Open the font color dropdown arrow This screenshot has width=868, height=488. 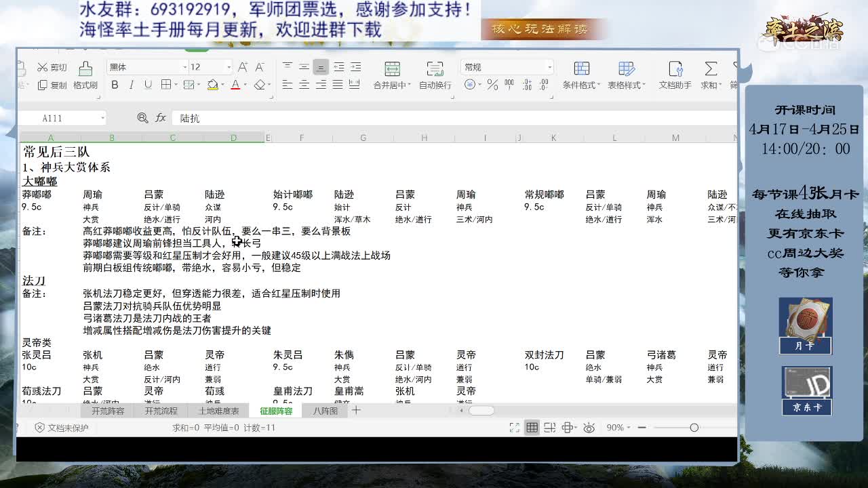point(245,85)
